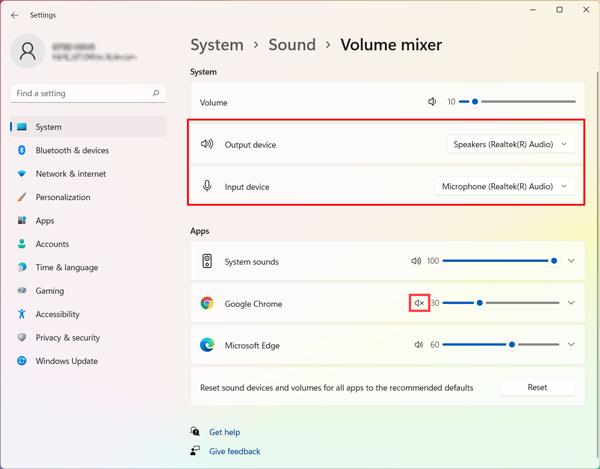Click the user profile avatar

pyautogui.click(x=28, y=52)
